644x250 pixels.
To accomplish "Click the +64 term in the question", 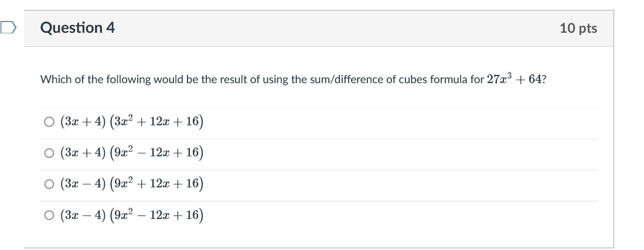I will tap(529, 80).
